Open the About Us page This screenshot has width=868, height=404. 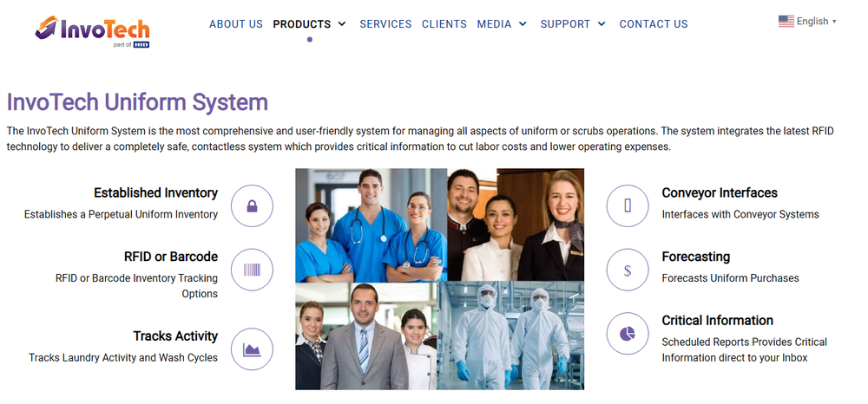point(236,24)
